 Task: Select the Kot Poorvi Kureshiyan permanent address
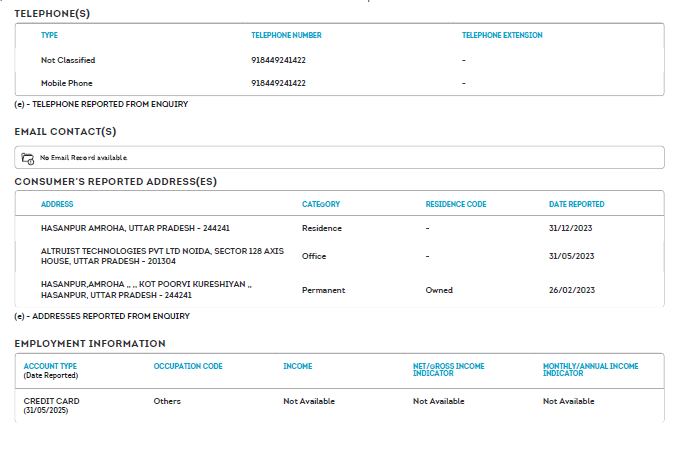145,290
